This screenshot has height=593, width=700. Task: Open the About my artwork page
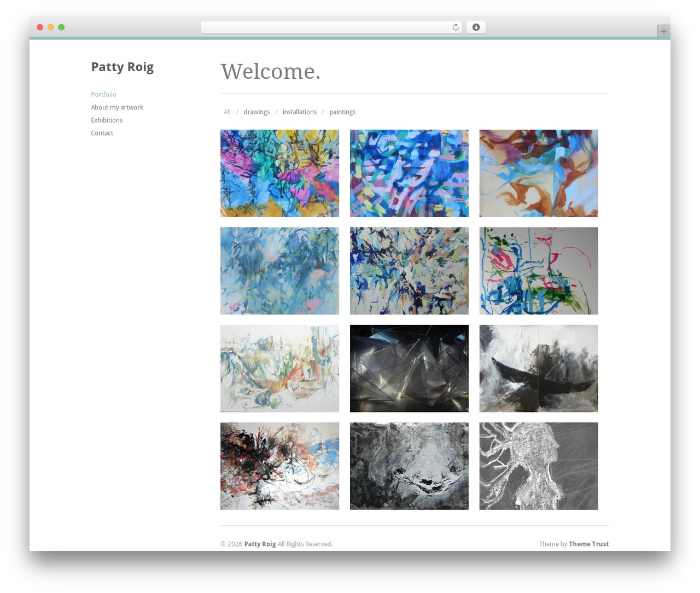[x=117, y=107]
